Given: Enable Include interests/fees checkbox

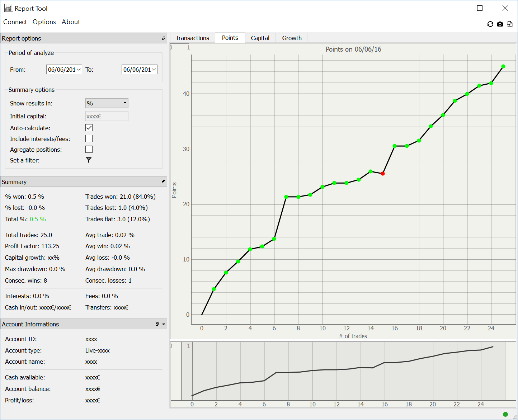Looking at the screenshot, I should 89,138.
